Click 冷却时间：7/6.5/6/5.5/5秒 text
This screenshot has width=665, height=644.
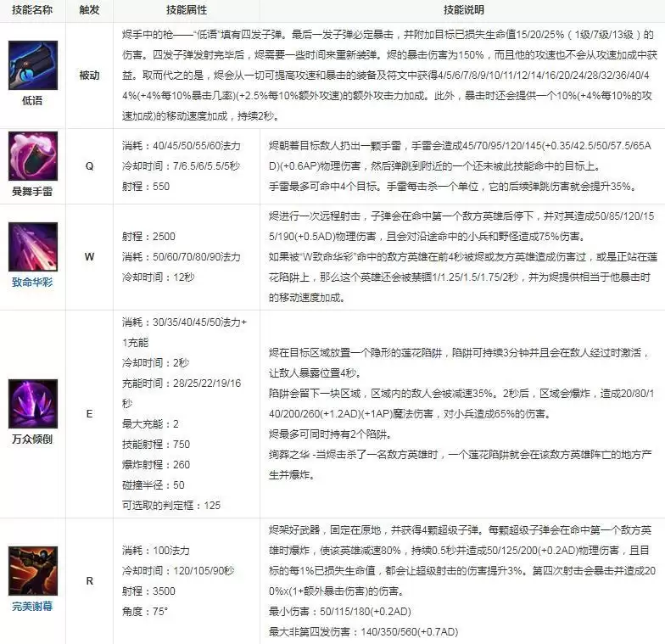181,166
